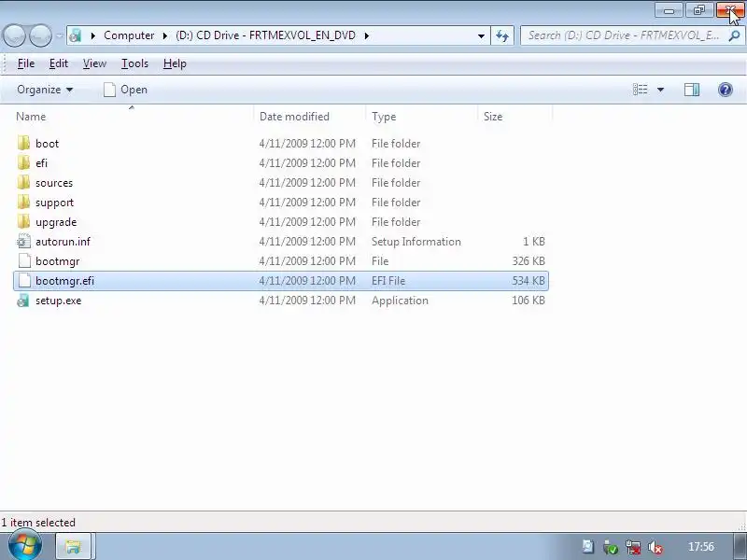Click the 17:56 taskbar clock
The image size is (747, 560).
[x=701, y=547]
